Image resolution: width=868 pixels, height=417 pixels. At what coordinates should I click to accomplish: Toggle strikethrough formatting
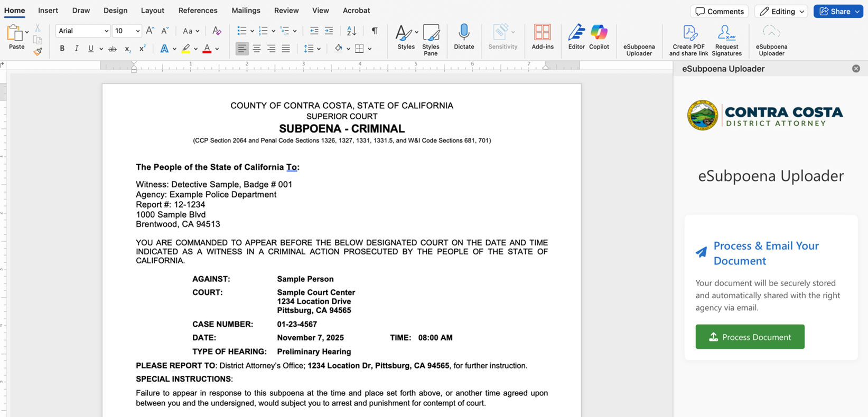pyautogui.click(x=113, y=49)
